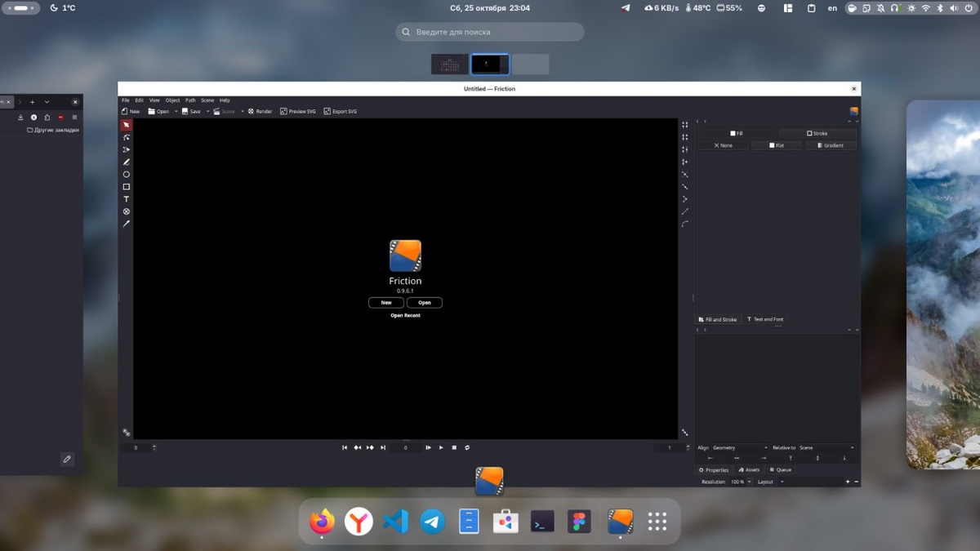Screen dimensions: 980x551
Task: Jump to next keyframe
Action: point(370,447)
